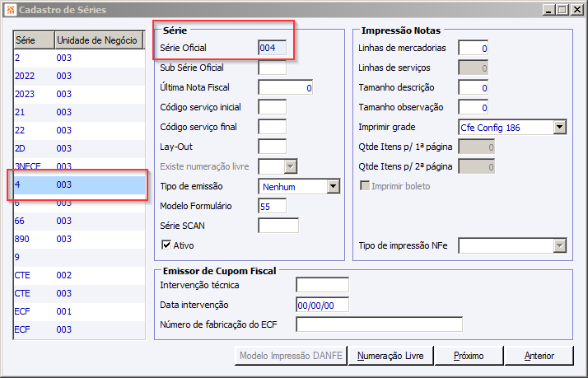Click the Número de fabricação do ECF field

click(379, 324)
